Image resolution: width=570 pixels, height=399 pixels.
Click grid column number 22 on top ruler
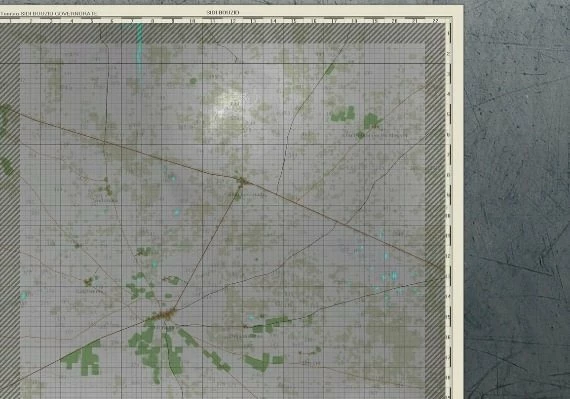tap(435, 21)
